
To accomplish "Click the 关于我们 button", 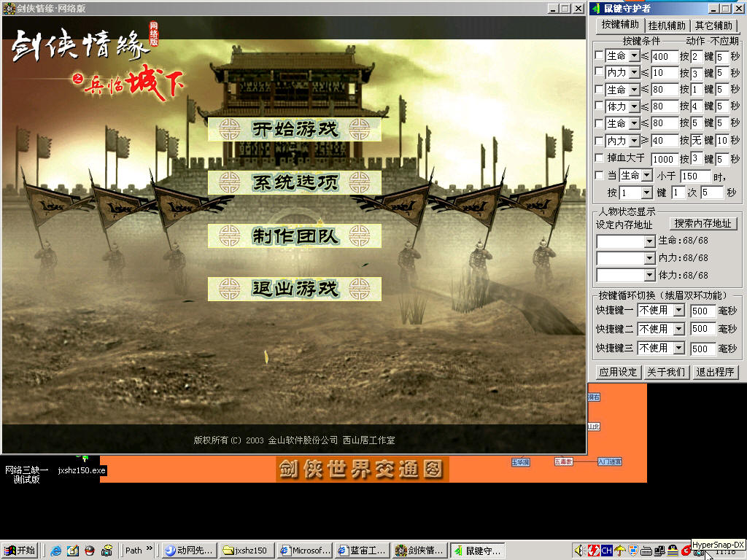I will tap(666, 372).
